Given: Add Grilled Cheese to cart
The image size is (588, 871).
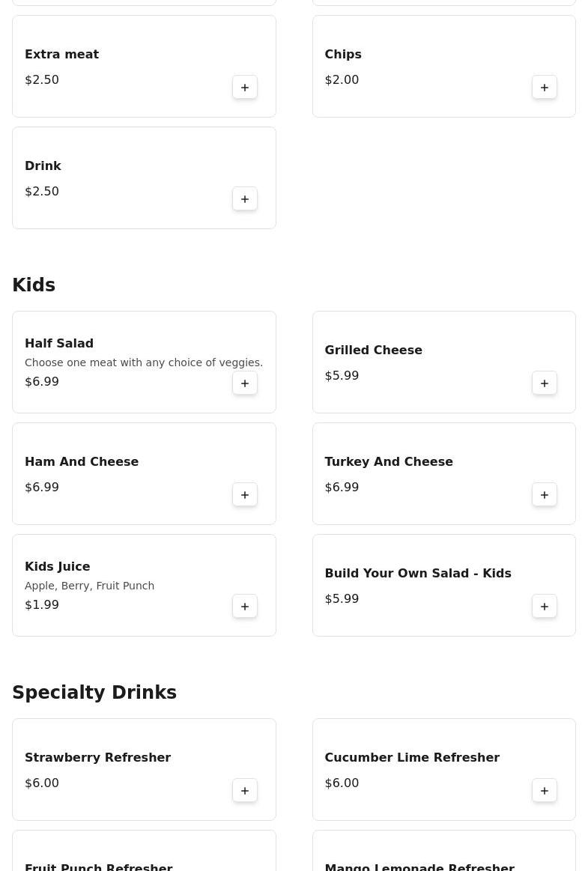Looking at the screenshot, I should [x=545, y=383].
